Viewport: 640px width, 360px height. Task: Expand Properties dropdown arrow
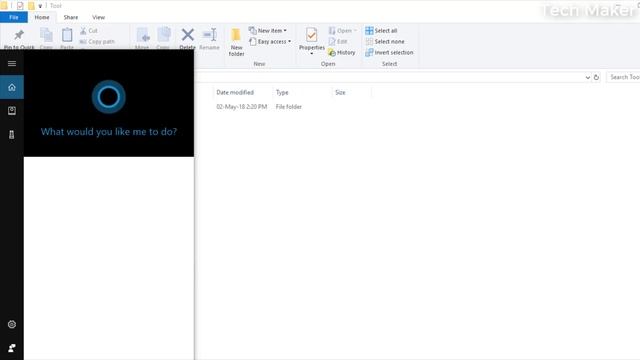(311, 53)
